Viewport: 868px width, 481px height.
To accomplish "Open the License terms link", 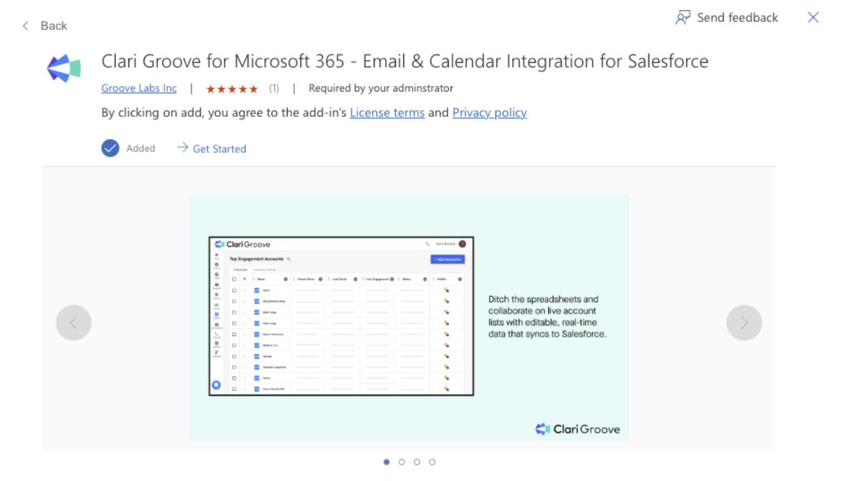I will tap(387, 112).
